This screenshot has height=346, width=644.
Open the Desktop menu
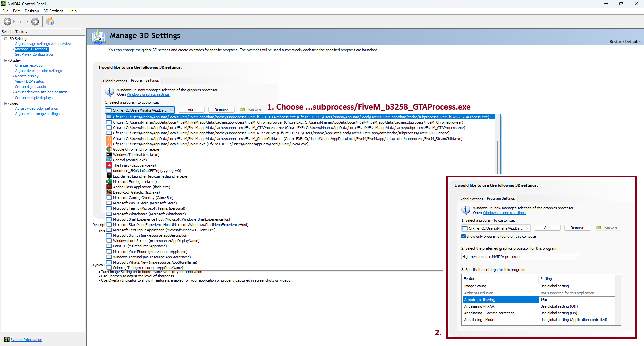[31, 11]
